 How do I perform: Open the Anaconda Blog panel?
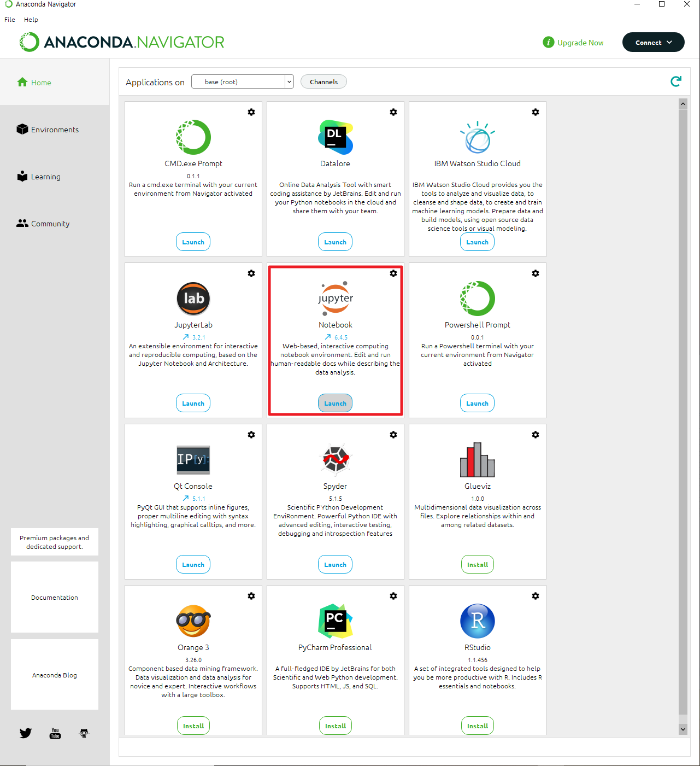point(55,675)
